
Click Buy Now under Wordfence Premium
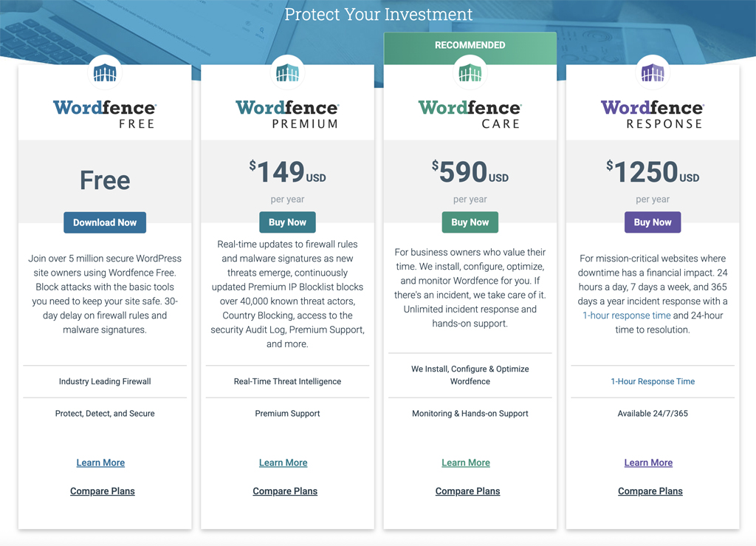287,222
